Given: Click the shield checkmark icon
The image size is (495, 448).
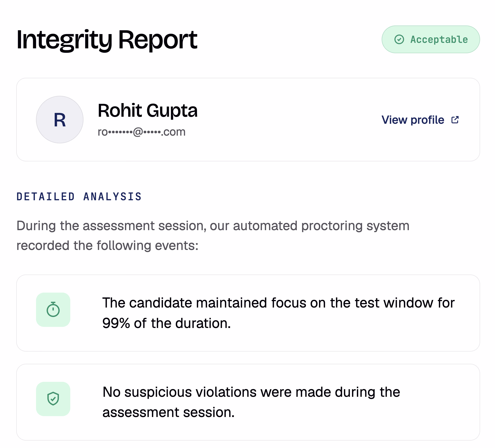Looking at the screenshot, I should point(53,399).
